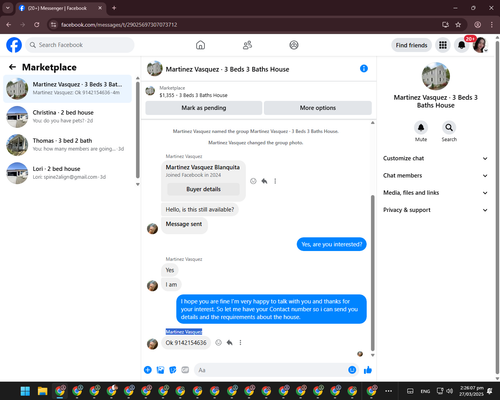Select the Messenger | Facebook browser tab
500x400 pixels.
[x=60, y=8]
